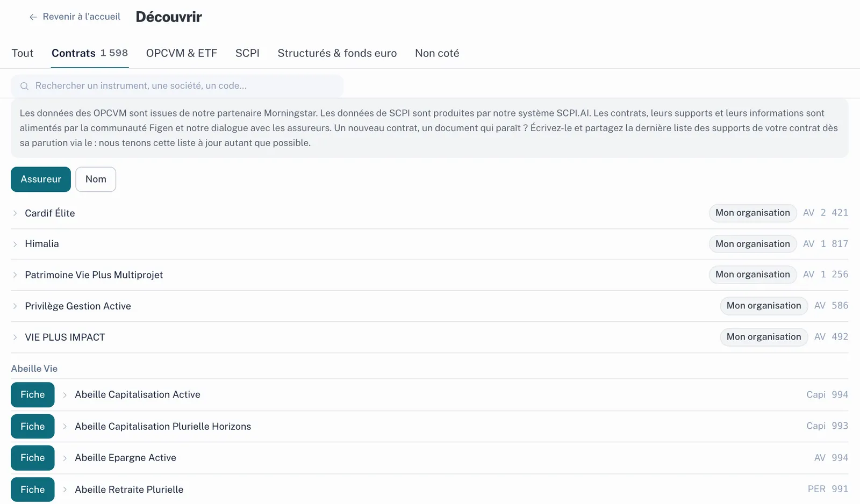The image size is (860, 504).
Task: Click Mon organisation badge on Himalia
Action: [752, 244]
